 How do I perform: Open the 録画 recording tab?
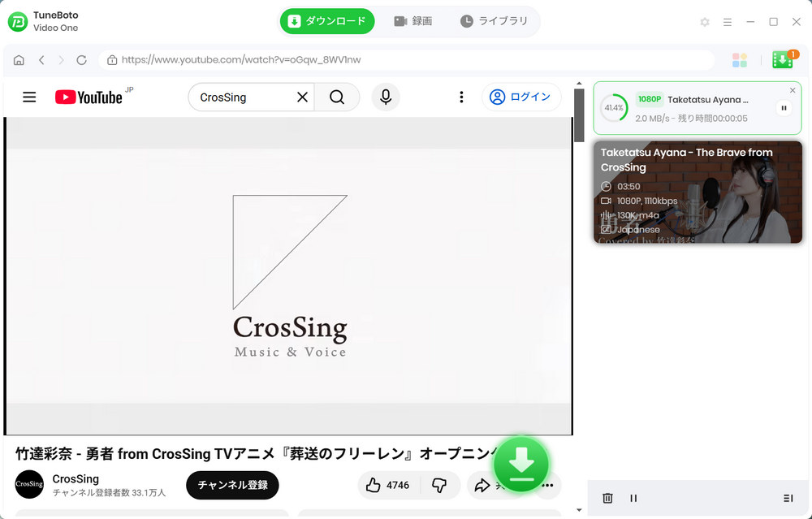tap(413, 21)
